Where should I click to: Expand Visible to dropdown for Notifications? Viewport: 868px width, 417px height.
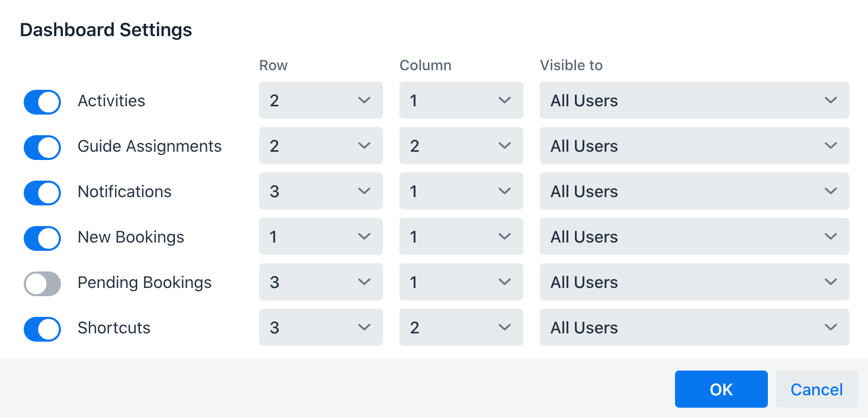pyautogui.click(x=695, y=191)
